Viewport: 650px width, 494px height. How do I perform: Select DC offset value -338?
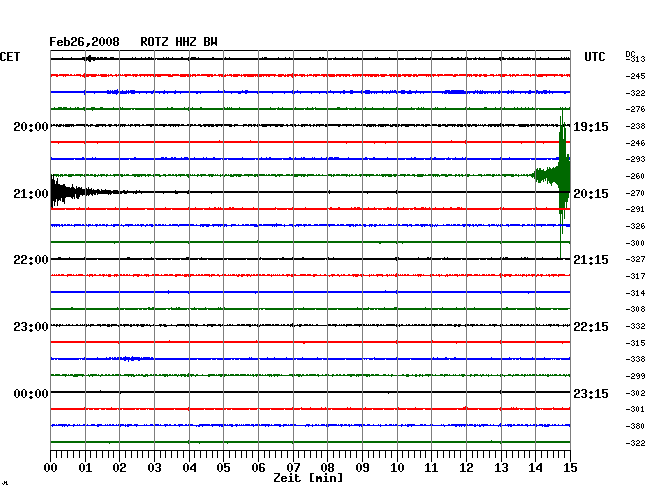tap(635, 359)
